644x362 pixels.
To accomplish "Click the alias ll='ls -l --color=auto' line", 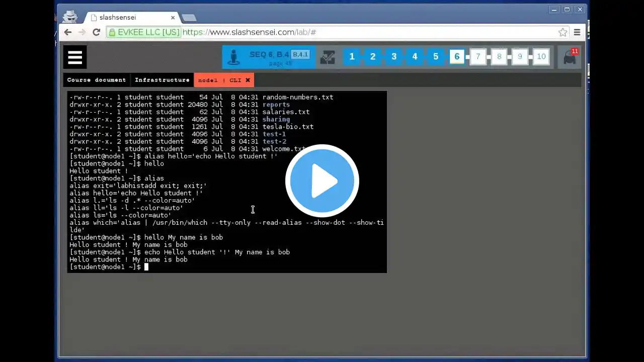I will pos(126,208).
